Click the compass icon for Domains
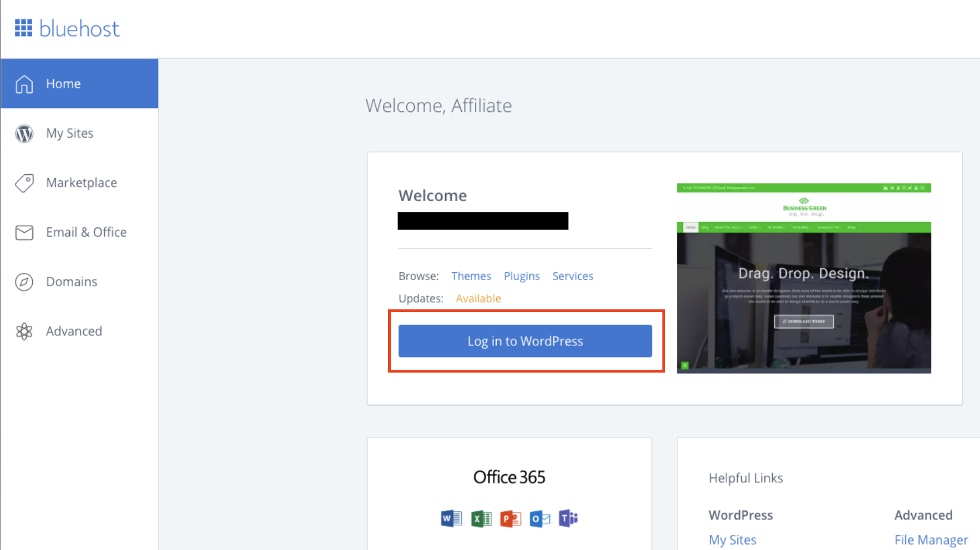Image resolution: width=980 pixels, height=550 pixels. 24,282
